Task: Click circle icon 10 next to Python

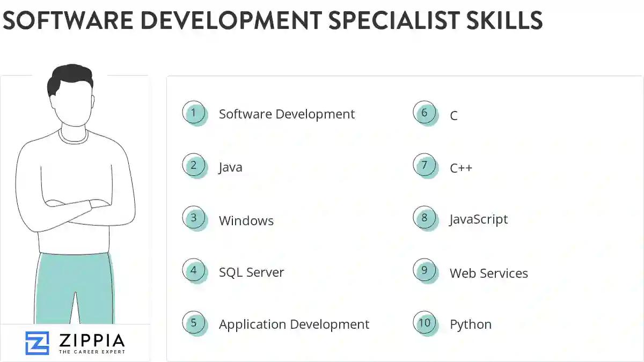Action: click(x=425, y=323)
